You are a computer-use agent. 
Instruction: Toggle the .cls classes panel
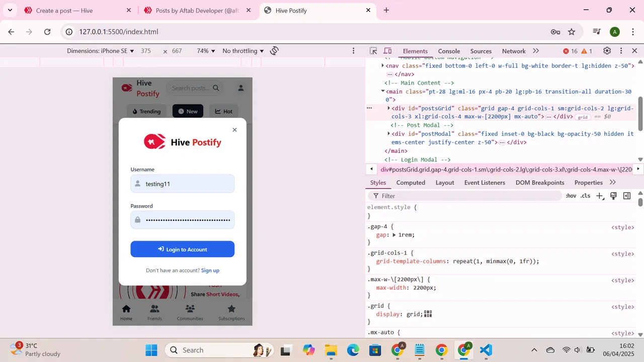pyautogui.click(x=585, y=196)
